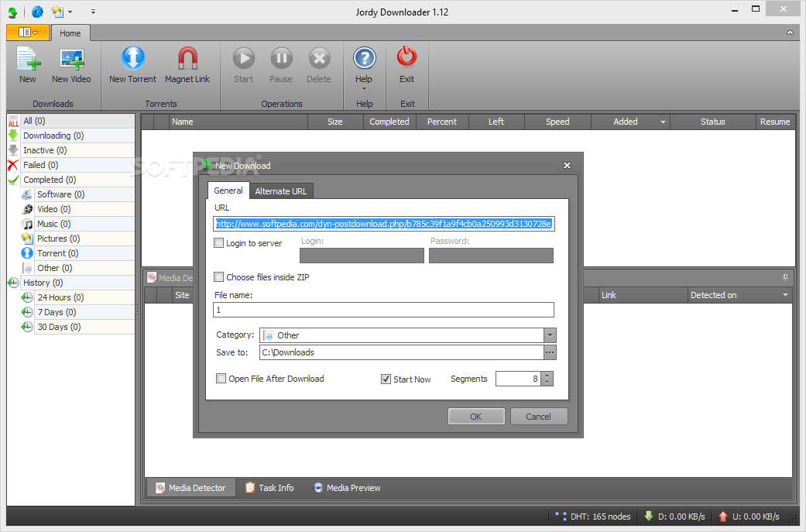Click the download speed status indicator
Image resolution: width=806 pixels, height=532 pixels.
675,517
